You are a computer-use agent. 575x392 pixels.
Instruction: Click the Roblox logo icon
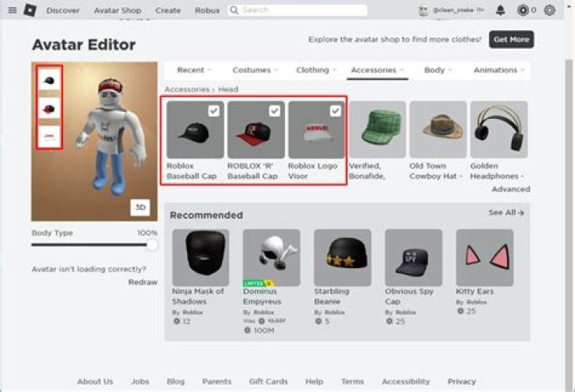click(30, 10)
